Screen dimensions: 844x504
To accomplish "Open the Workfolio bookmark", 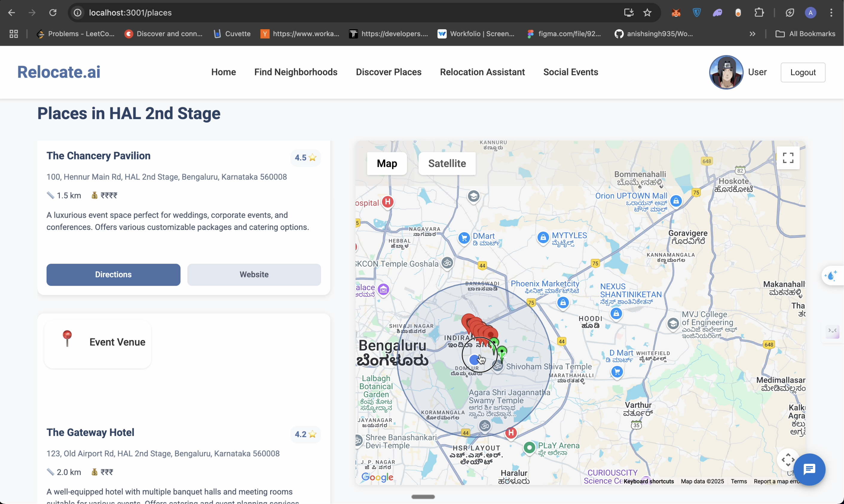I will click(x=476, y=34).
